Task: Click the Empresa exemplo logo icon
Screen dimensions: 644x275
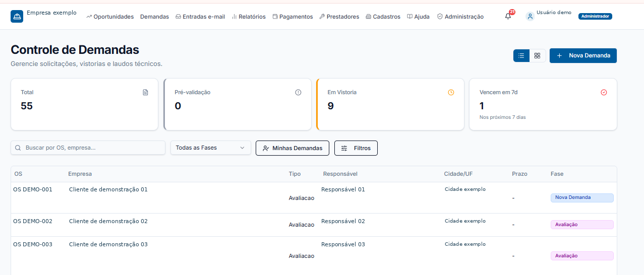Action: tap(17, 17)
